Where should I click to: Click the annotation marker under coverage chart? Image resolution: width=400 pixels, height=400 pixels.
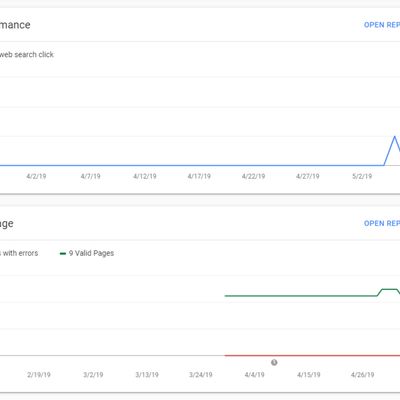(274, 362)
